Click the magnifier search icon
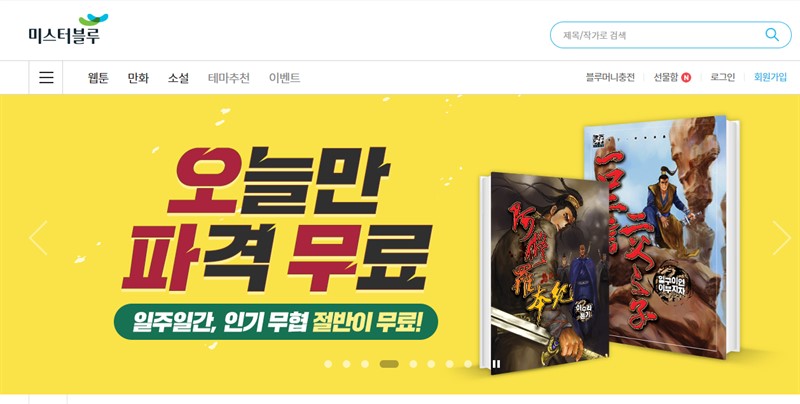Viewport: 800px width, 404px height. pos(772,35)
